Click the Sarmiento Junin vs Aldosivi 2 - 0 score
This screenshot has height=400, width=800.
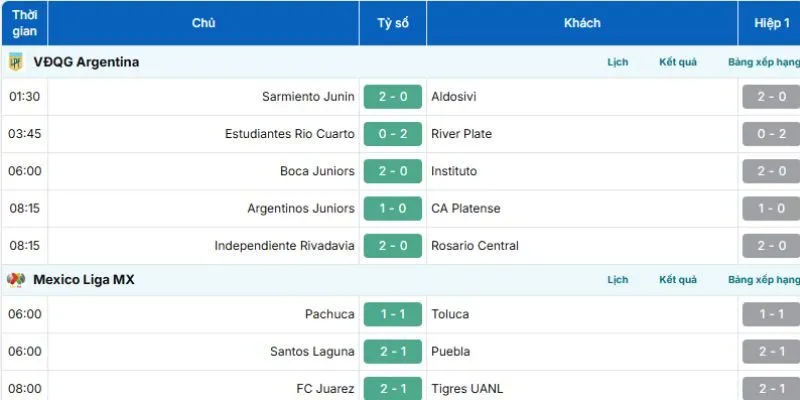[x=393, y=97]
